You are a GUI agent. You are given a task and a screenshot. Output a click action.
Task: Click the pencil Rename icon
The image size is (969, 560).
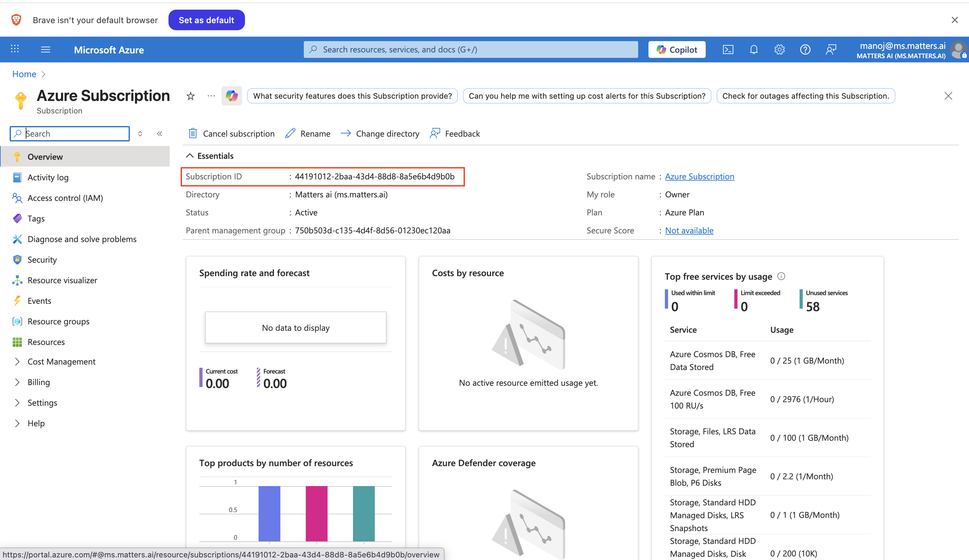click(290, 133)
